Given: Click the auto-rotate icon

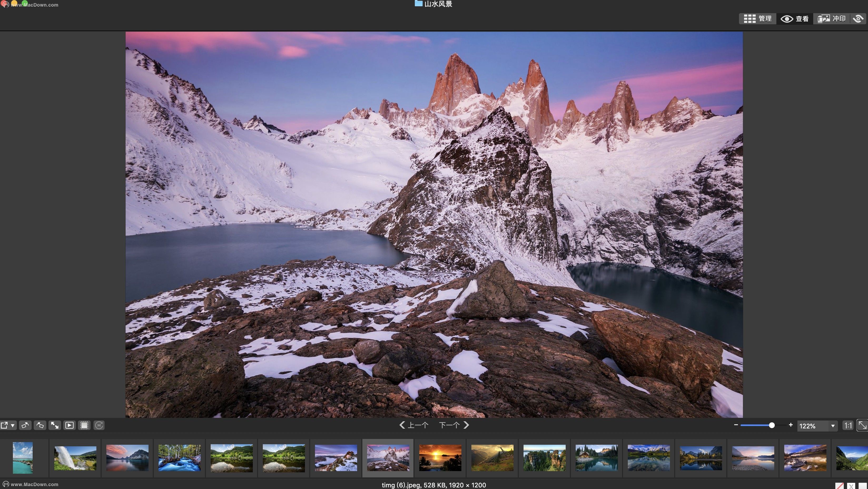Looking at the screenshot, I should point(99,425).
